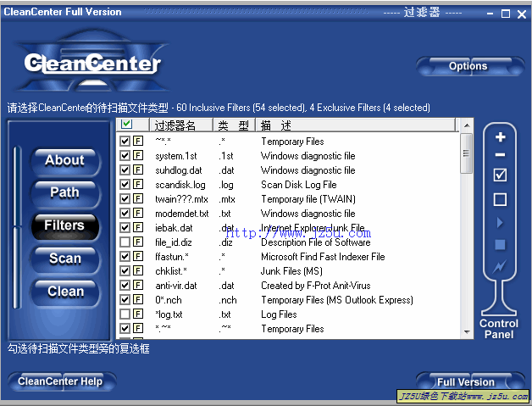Image resolution: width=532 pixels, height=406 pixels.
Task: Uncheck the scandisk.log filter checkbox
Action: (125, 184)
